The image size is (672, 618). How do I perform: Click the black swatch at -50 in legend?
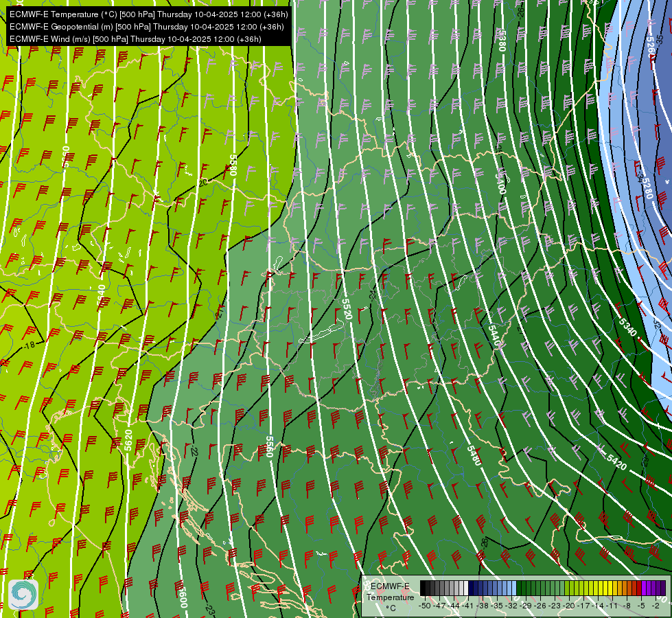point(423,588)
